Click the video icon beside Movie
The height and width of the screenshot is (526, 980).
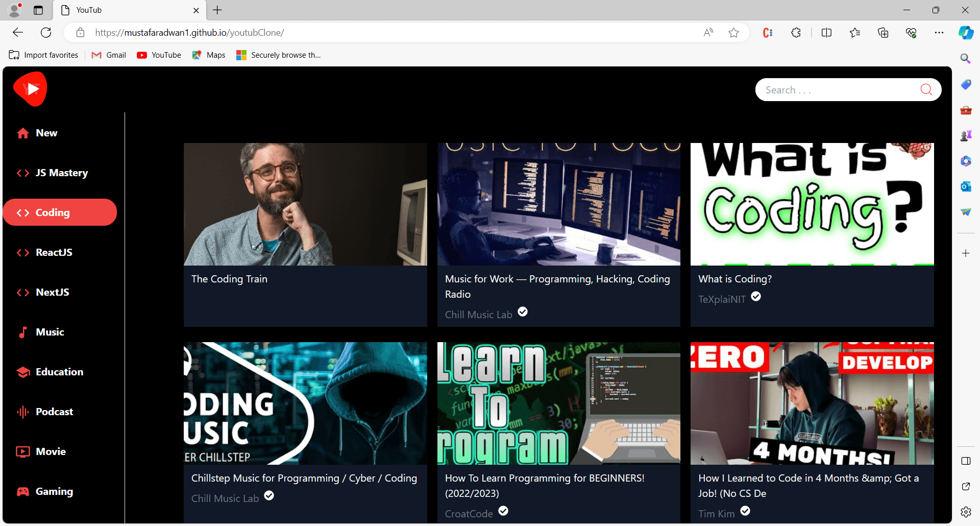[x=23, y=452]
